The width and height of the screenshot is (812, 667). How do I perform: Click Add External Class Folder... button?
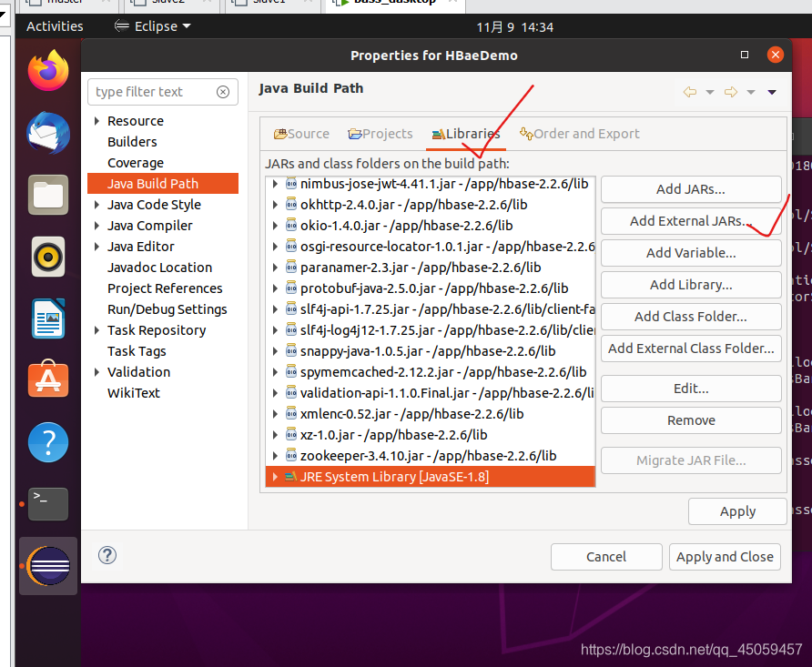pyautogui.click(x=691, y=349)
